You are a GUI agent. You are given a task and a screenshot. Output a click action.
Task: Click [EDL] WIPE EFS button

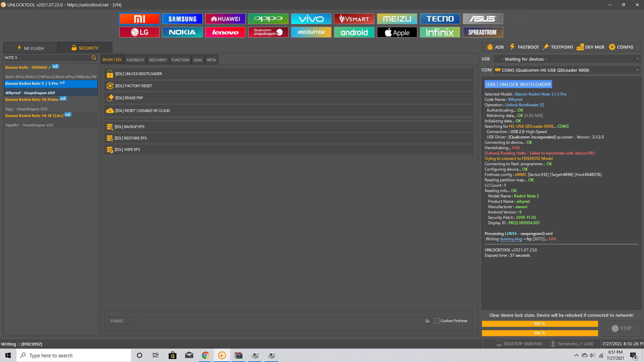pyautogui.click(x=289, y=149)
